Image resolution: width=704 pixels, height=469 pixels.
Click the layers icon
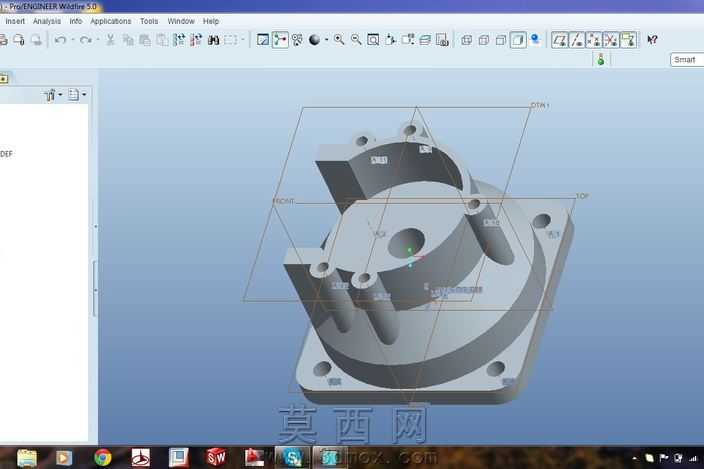[425, 40]
